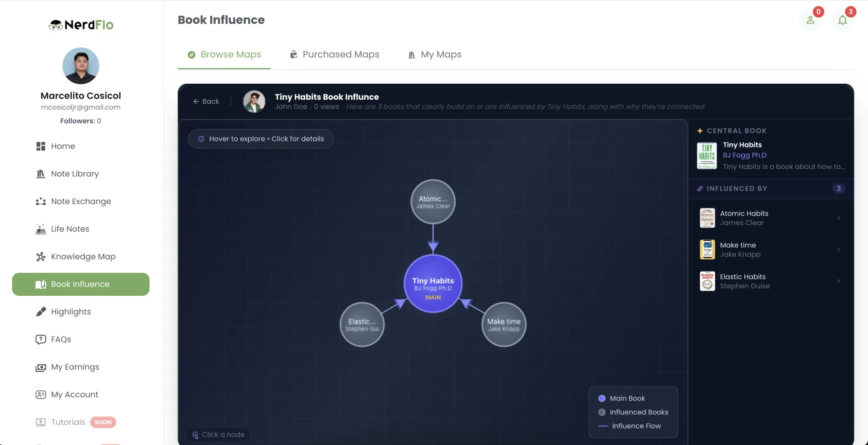Open the user profile icon with badge 0
Viewport: 868px width, 445px height.
[x=810, y=20]
